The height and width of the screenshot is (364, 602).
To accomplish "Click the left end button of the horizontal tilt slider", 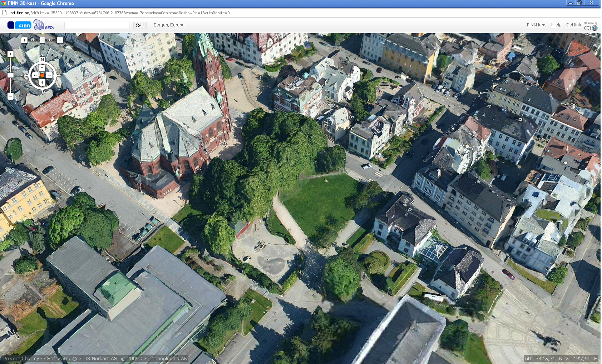I will 24,40.
